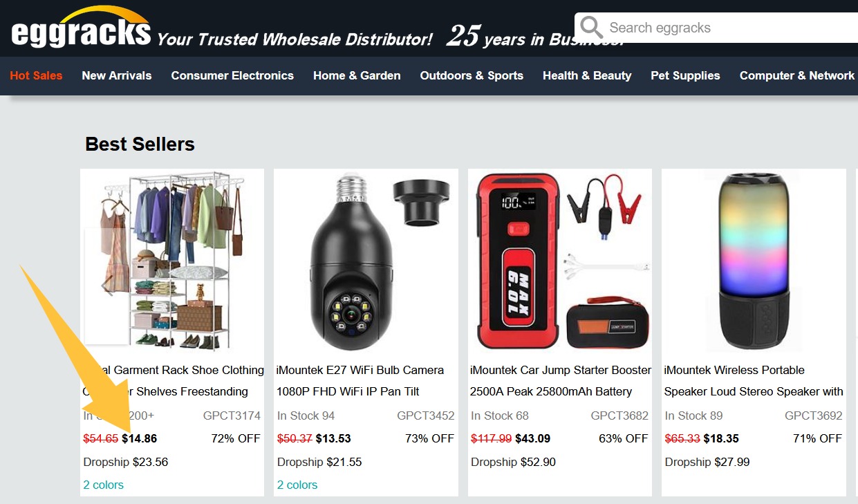
Task: Open Computer & Network category
Action: point(797,75)
